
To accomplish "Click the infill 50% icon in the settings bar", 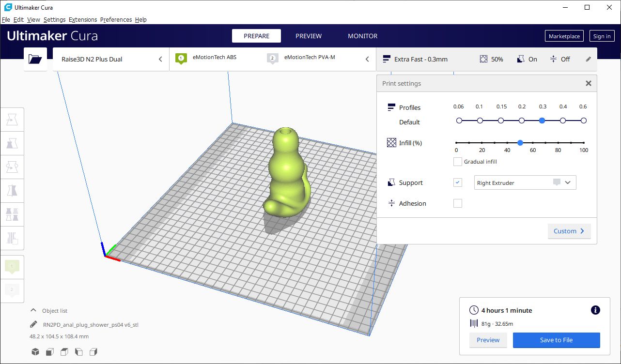I will (x=483, y=59).
